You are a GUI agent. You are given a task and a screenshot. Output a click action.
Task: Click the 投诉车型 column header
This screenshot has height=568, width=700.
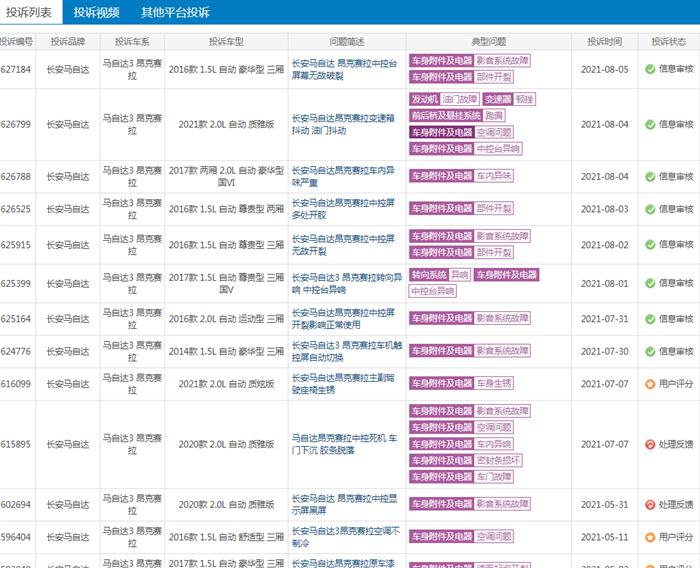click(226, 42)
